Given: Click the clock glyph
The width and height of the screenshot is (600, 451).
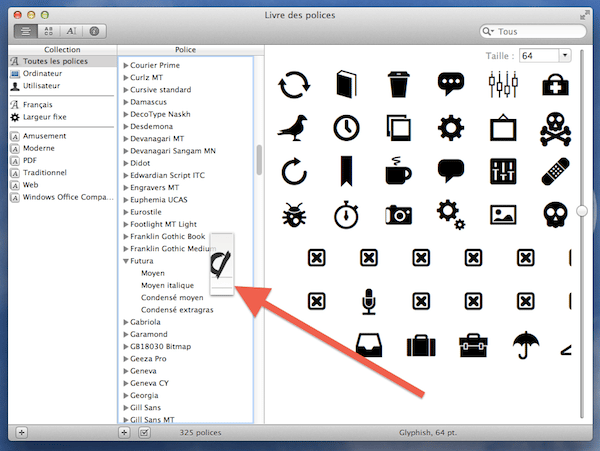Looking at the screenshot, I should pyautogui.click(x=346, y=128).
